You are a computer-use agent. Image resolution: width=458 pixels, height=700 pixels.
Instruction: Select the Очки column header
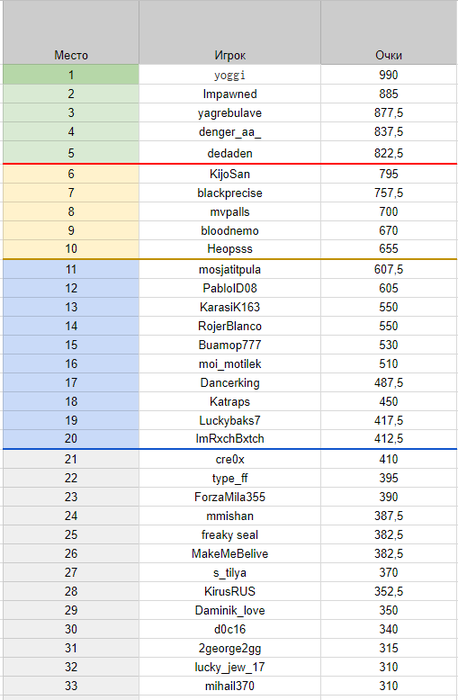(x=388, y=32)
